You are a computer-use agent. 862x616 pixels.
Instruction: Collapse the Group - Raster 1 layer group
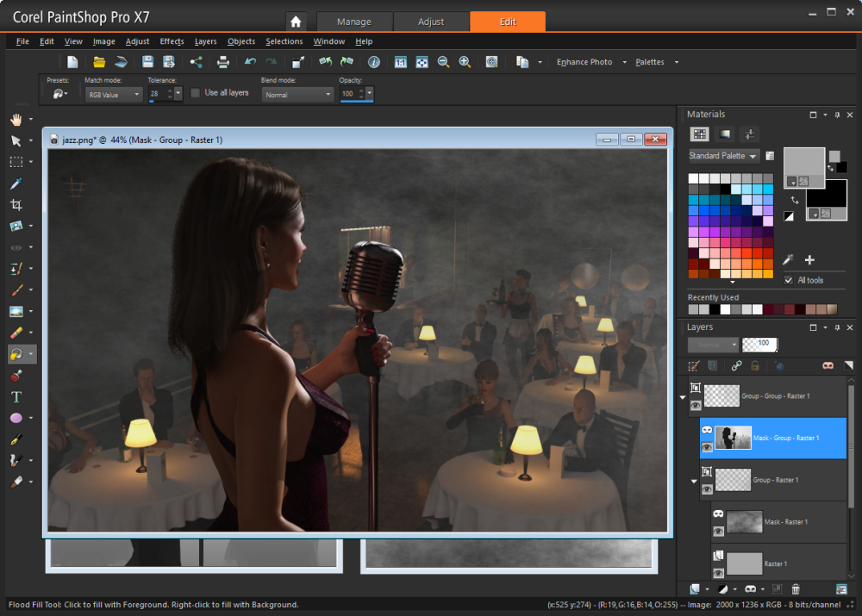(694, 482)
